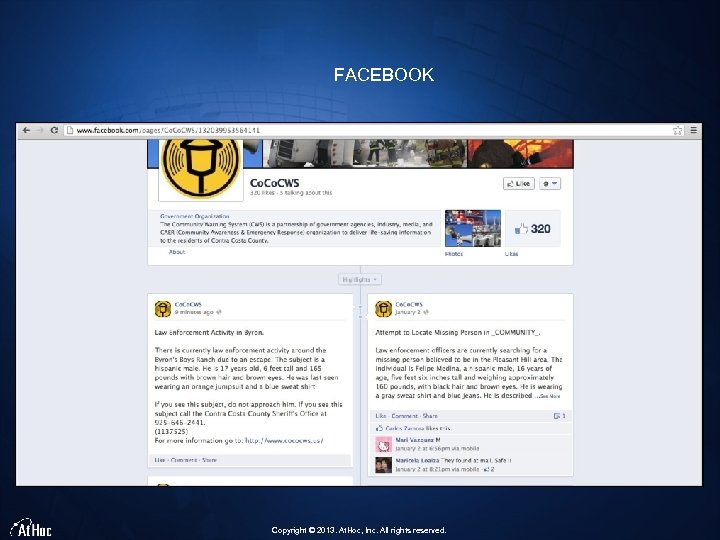Viewport: 720px width, 540px height.
Task: Go forward with the browser forward arrow
Action: (40, 130)
